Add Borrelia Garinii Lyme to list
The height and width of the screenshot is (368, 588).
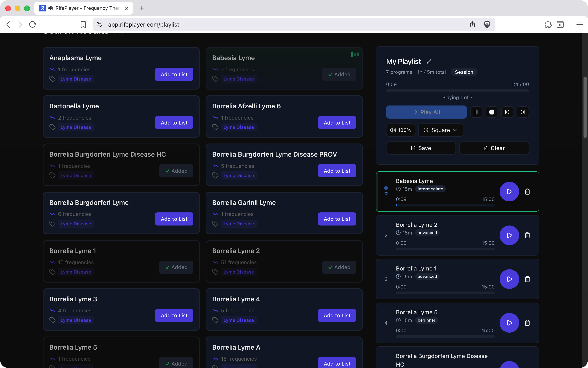[337, 219]
